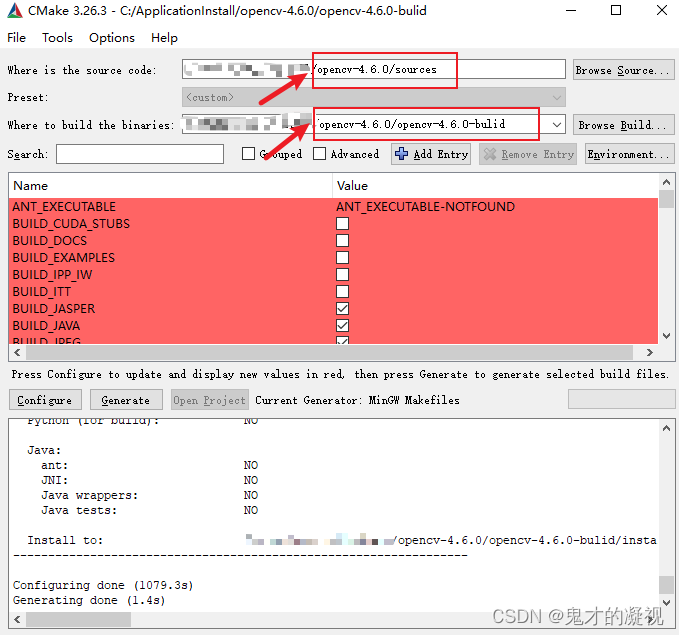Viewport: 679px width, 635px height.
Task: Click the Configure button
Action: (x=45, y=400)
